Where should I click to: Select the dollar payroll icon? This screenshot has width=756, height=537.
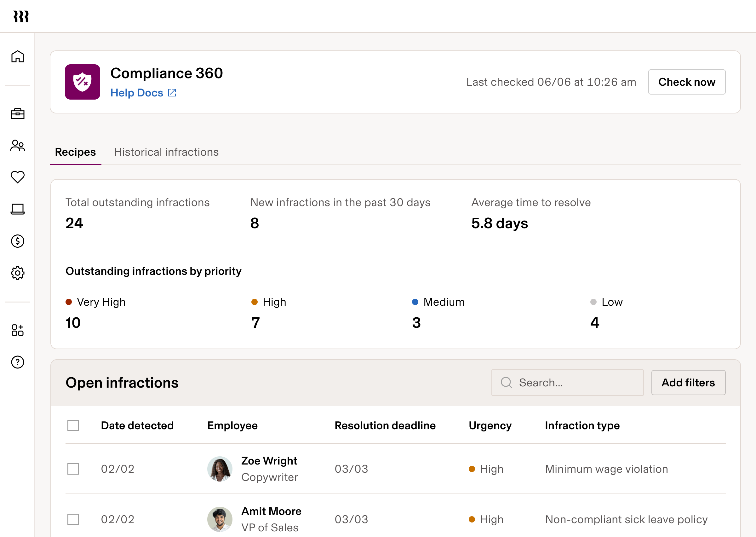[x=18, y=241]
